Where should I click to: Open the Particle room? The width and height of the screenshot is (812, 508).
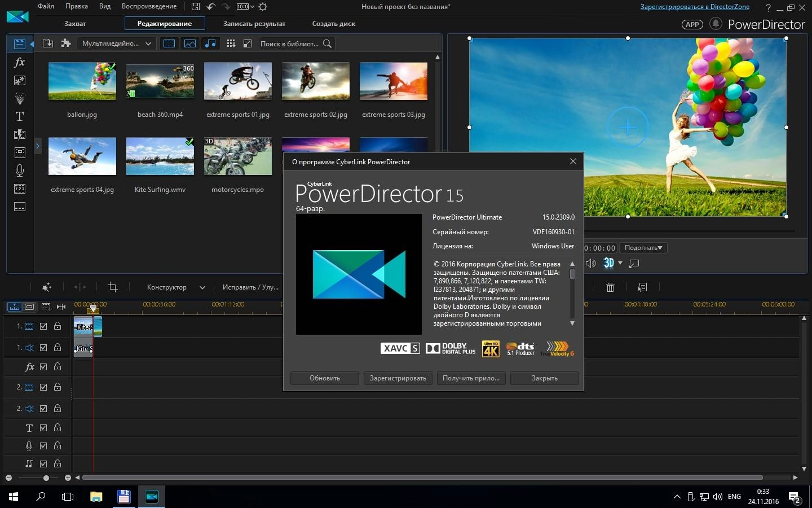pos(20,98)
